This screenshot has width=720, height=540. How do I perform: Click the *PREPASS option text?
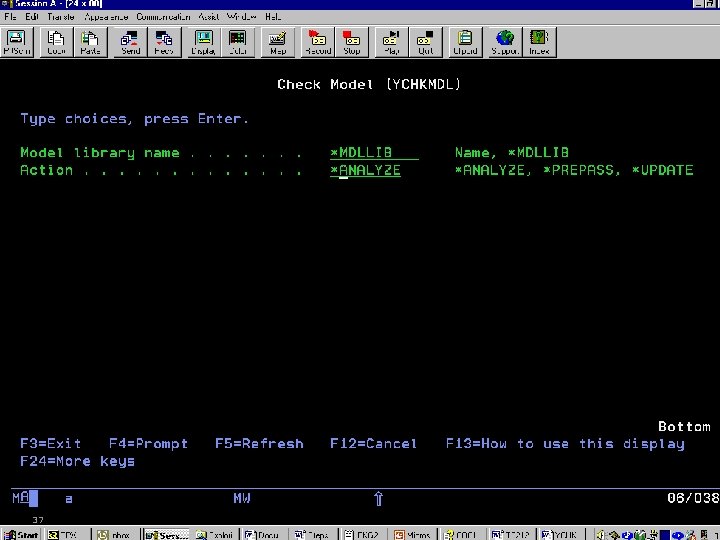click(581, 170)
